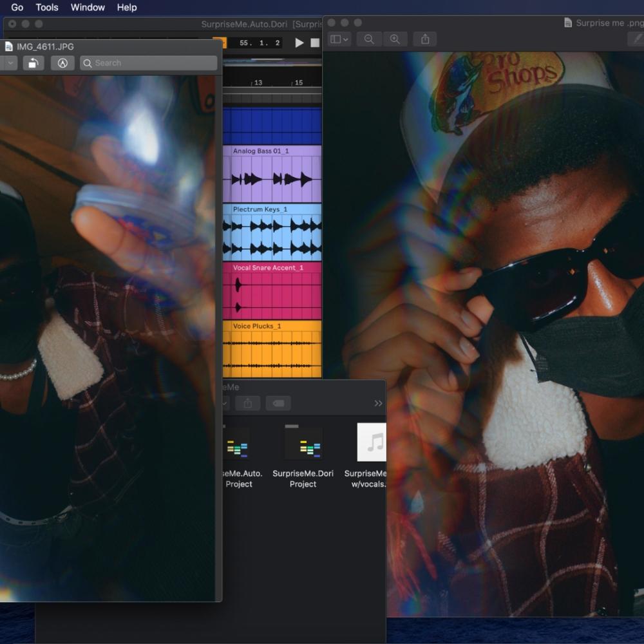
Task: Open the Tools menu
Action: [47, 7]
